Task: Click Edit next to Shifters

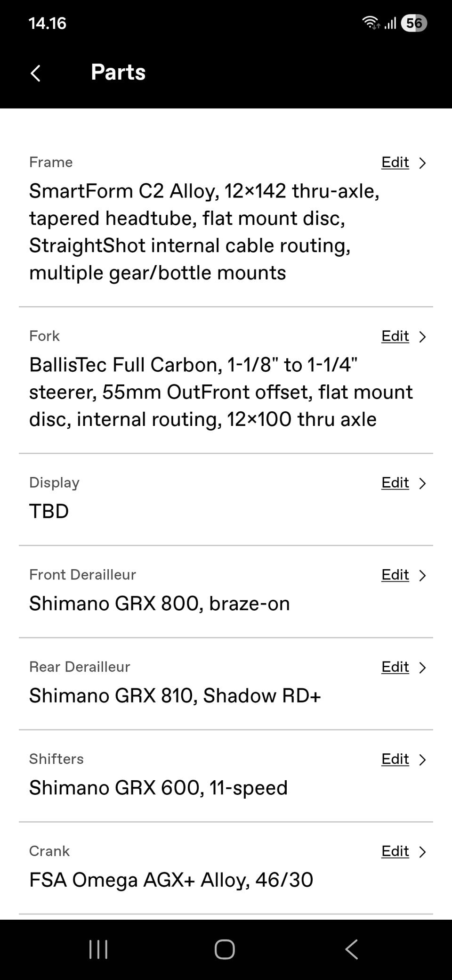Action: click(395, 759)
